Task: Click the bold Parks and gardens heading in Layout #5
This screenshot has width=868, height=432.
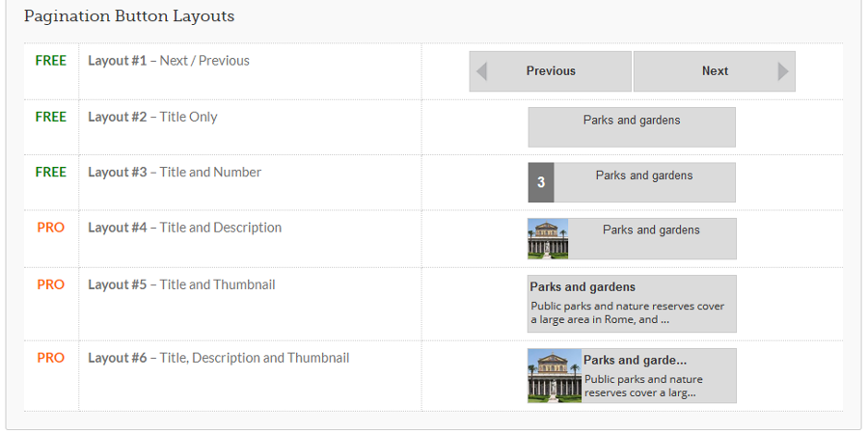Action: pyautogui.click(x=583, y=287)
